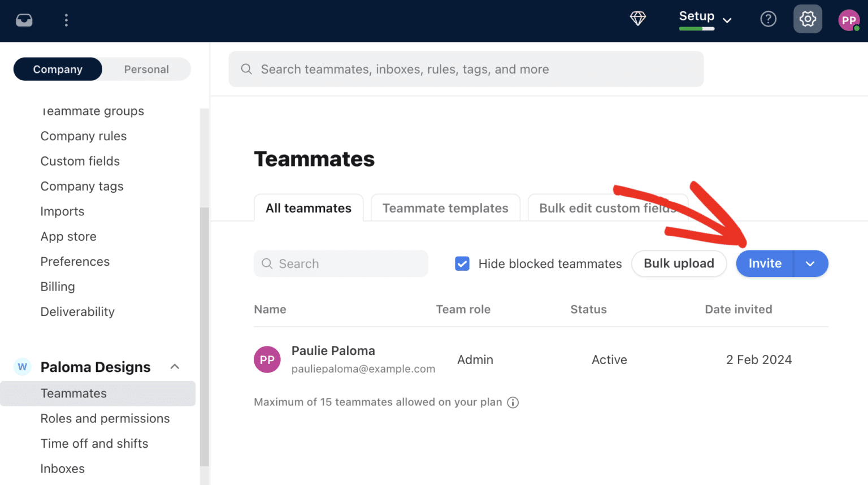
Task: Expand the Setup dropdown in top bar
Action: [x=728, y=19]
